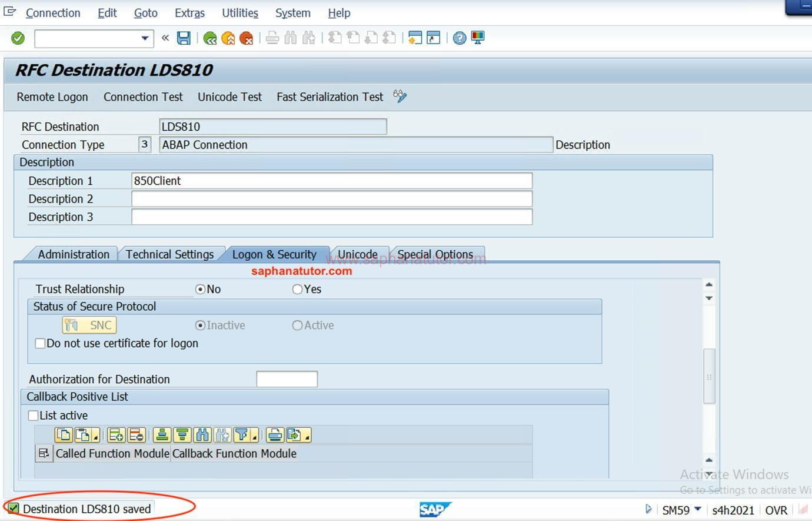Click the scroll-up arrow of the tab area
This screenshot has width=812, height=521.
709,284
